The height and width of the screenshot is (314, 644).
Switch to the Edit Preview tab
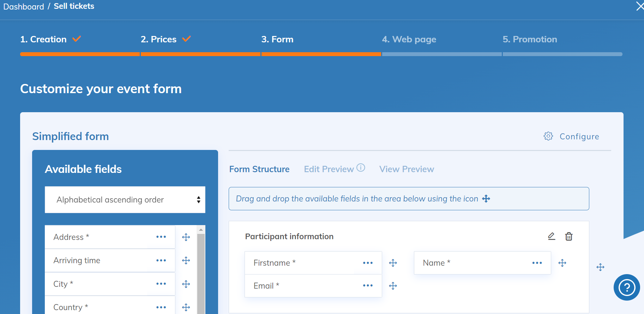tap(329, 169)
